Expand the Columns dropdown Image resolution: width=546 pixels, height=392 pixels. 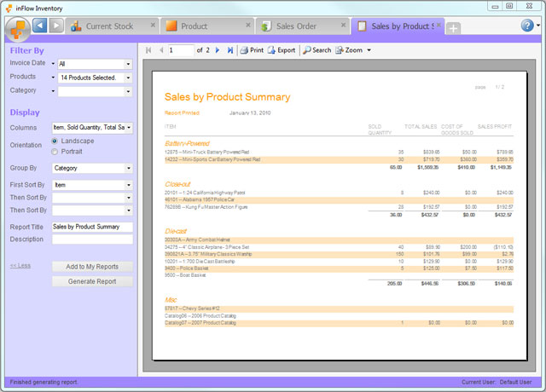pos(129,128)
